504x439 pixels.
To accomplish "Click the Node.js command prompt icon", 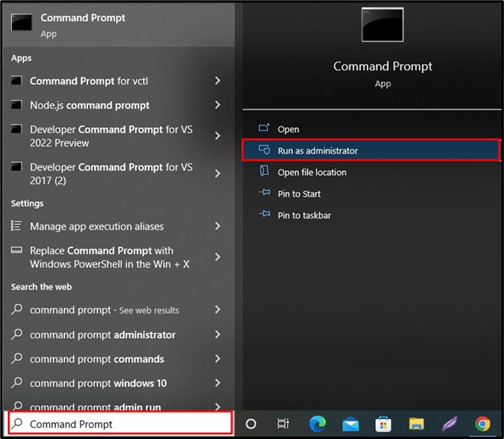I will (16, 105).
